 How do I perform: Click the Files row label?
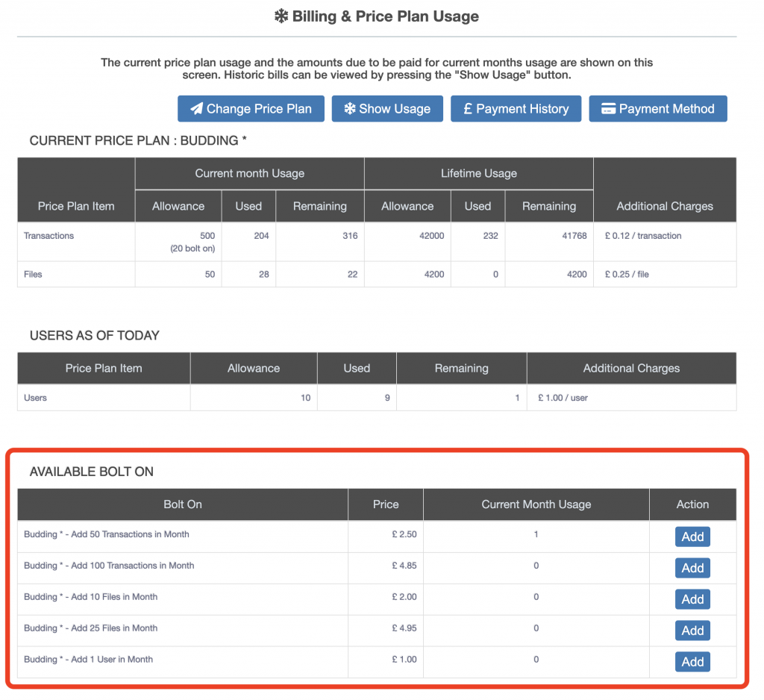pos(33,275)
